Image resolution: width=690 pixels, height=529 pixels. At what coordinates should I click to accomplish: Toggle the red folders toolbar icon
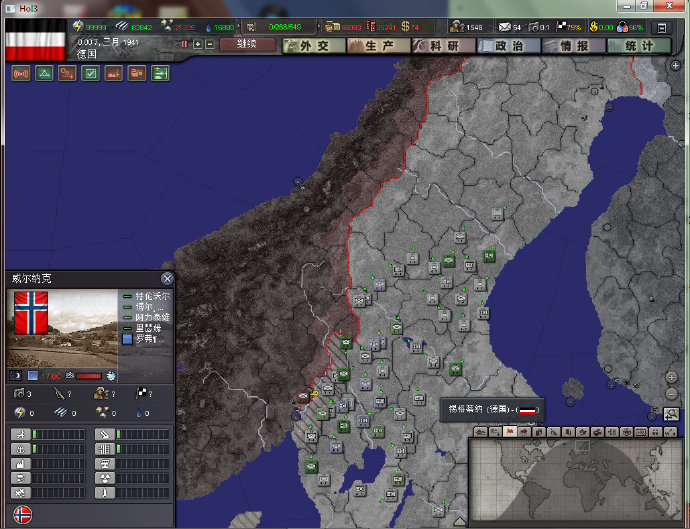(137, 73)
